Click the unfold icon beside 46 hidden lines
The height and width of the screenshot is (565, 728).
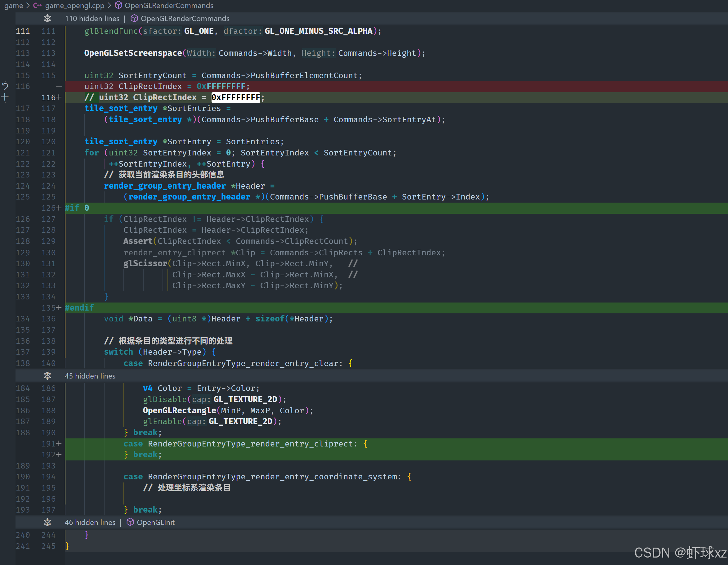point(47,522)
